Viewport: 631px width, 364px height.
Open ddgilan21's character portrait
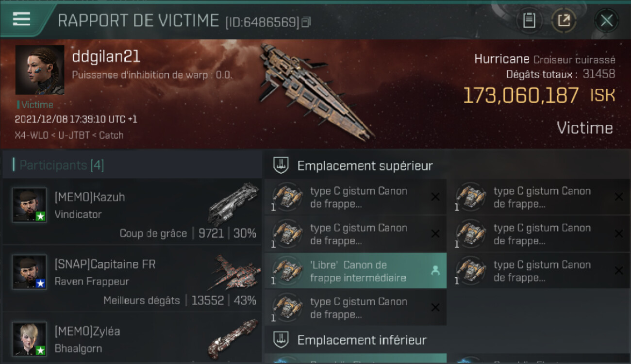tap(40, 70)
